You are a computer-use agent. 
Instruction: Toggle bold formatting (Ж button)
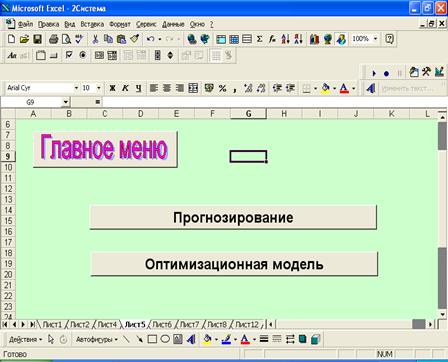[112, 88]
